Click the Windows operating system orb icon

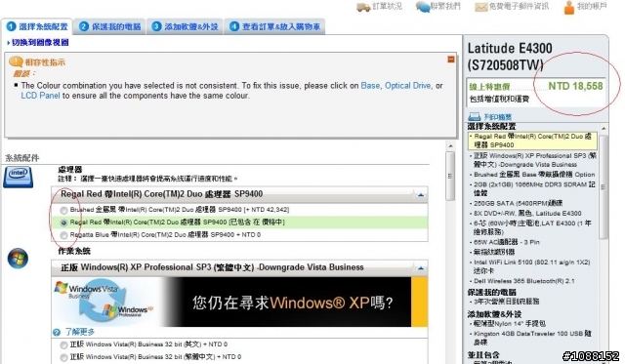tap(18, 258)
